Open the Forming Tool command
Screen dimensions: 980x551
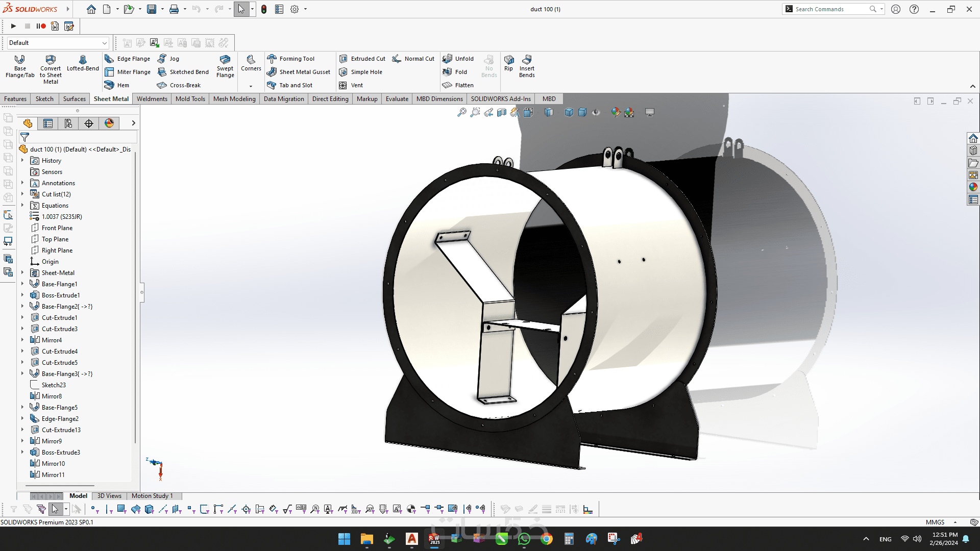click(291, 59)
